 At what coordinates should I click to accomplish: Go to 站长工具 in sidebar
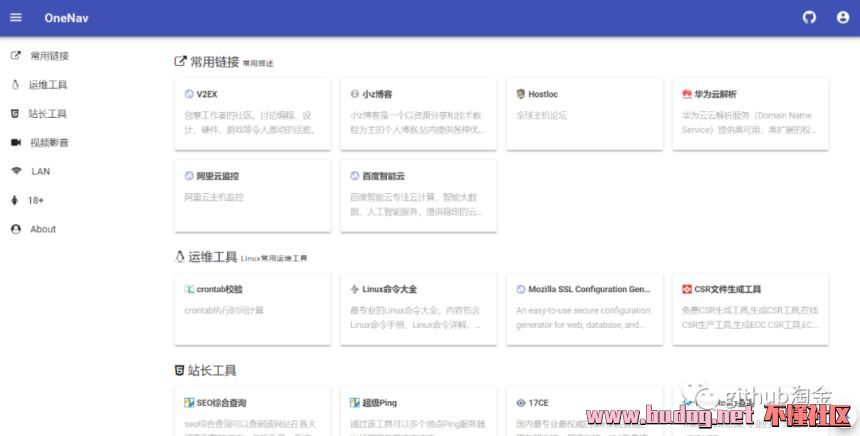click(48, 114)
